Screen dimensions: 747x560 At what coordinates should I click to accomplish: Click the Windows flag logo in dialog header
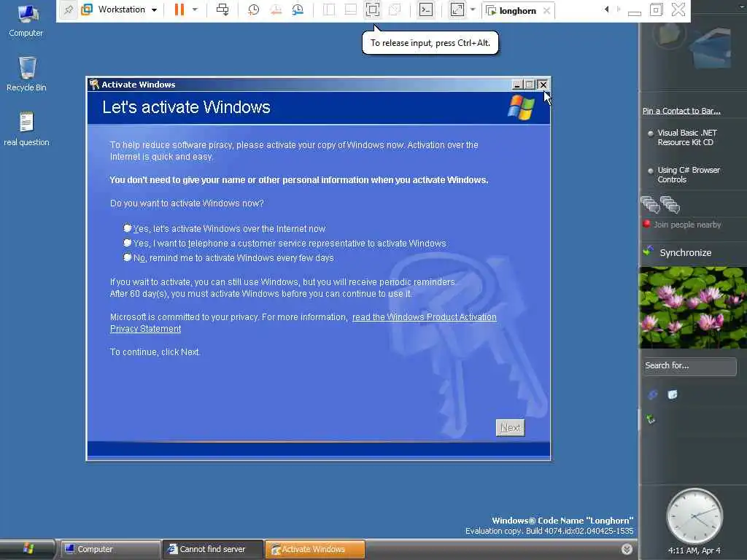(521, 107)
